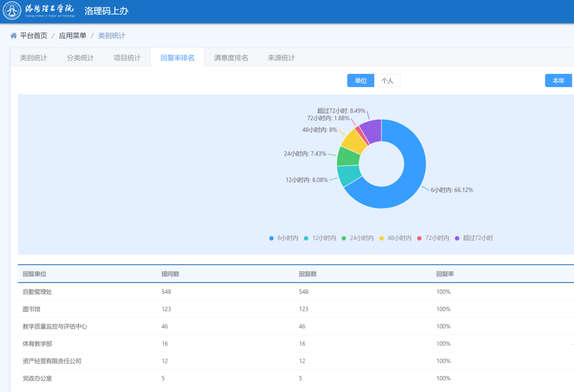Select the 单位 view toggle

361,81
